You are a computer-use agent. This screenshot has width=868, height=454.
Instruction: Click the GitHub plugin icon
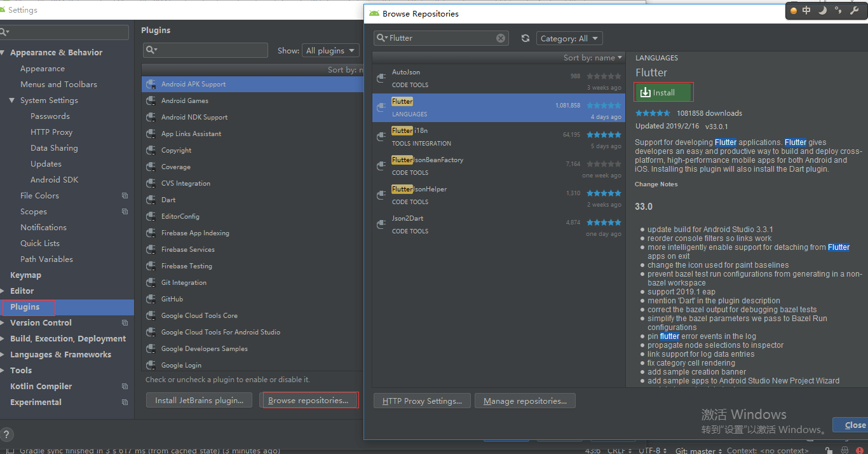151,299
